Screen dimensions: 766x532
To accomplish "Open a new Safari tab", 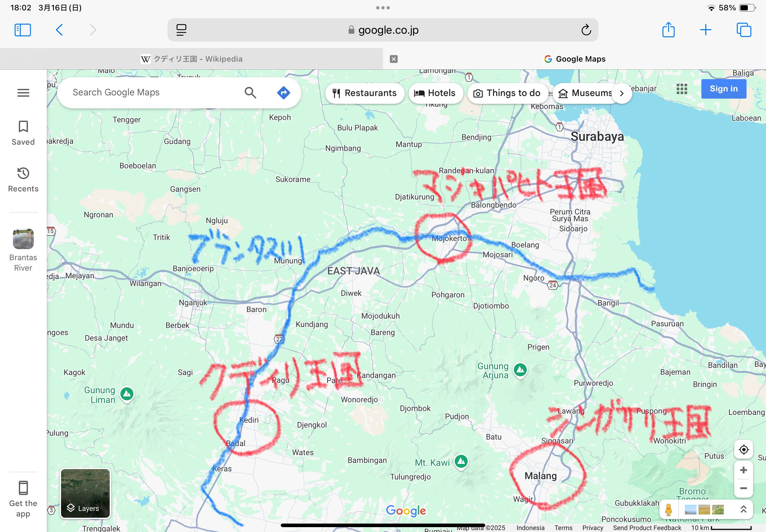I will pyautogui.click(x=706, y=30).
